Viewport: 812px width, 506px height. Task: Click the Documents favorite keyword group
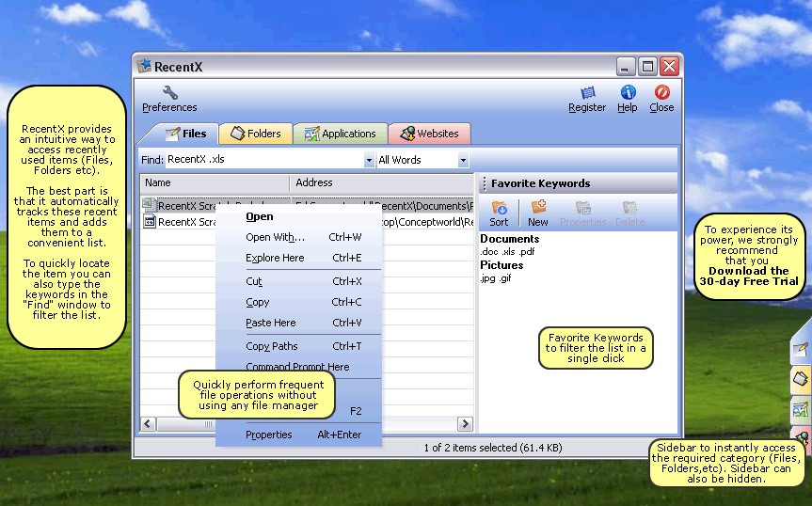pos(510,239)
